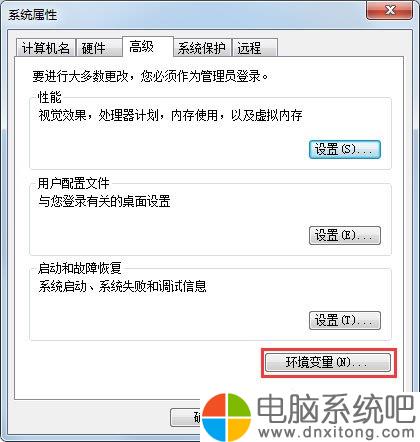Switch to the 计算机名 tab
The height and width of the screenshot is (442, 420).
(x=46, y=48)
